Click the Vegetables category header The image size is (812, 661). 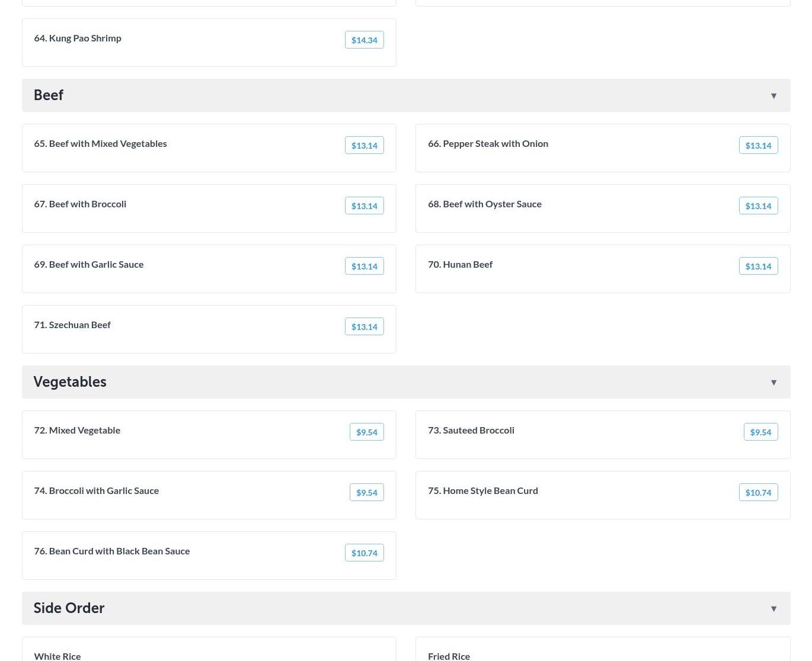point(70,382)
